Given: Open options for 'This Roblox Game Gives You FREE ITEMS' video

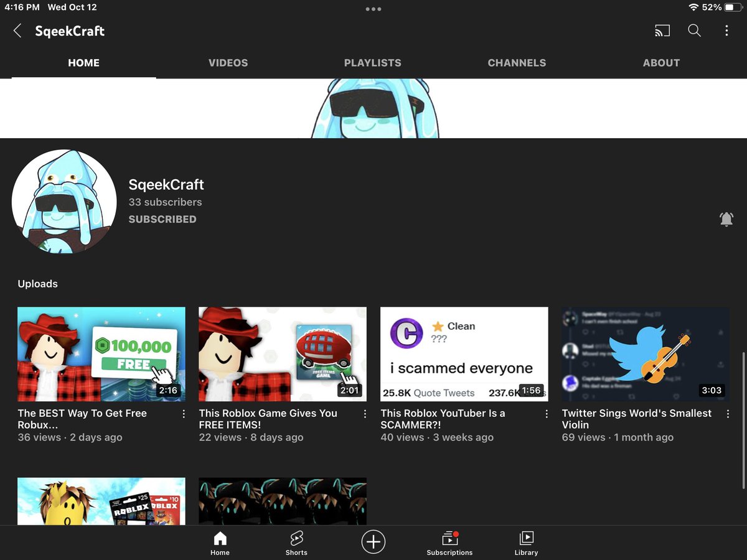Looking at the screenshot, I should (365, 414).
